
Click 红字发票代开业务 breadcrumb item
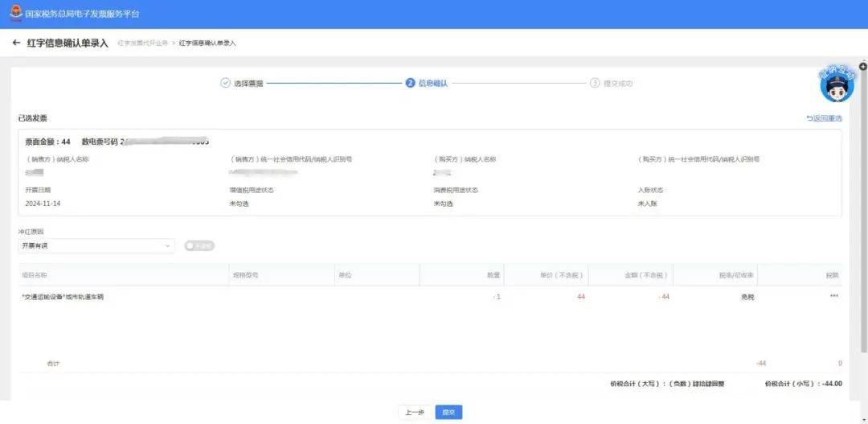click(x=143, y=43)
